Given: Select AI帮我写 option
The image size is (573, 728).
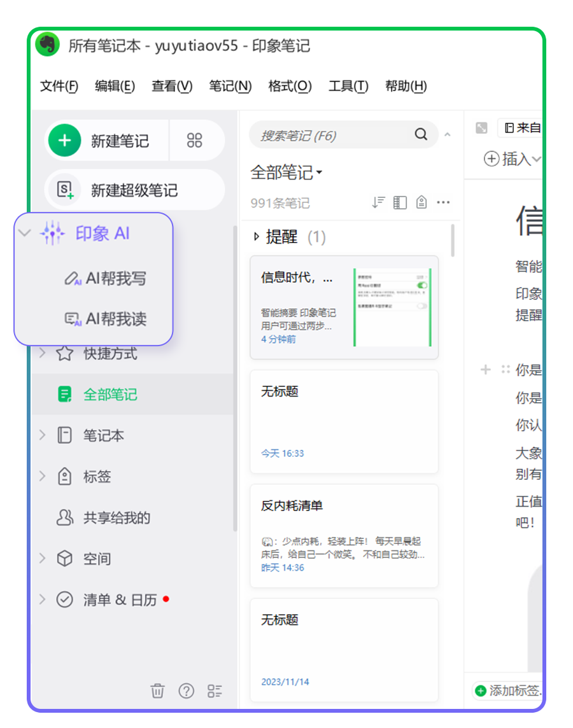Looking at the screenshot, I should click(x=106, y=278).
